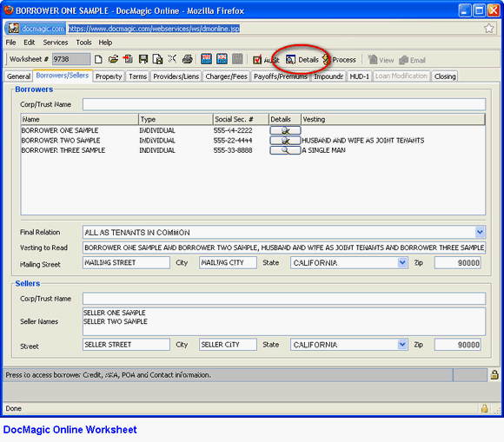The height and width of the screenshot is (442, 504).
Task: Click the Sellers Corp/Trust Name field
Action: (x=284, y=299)
